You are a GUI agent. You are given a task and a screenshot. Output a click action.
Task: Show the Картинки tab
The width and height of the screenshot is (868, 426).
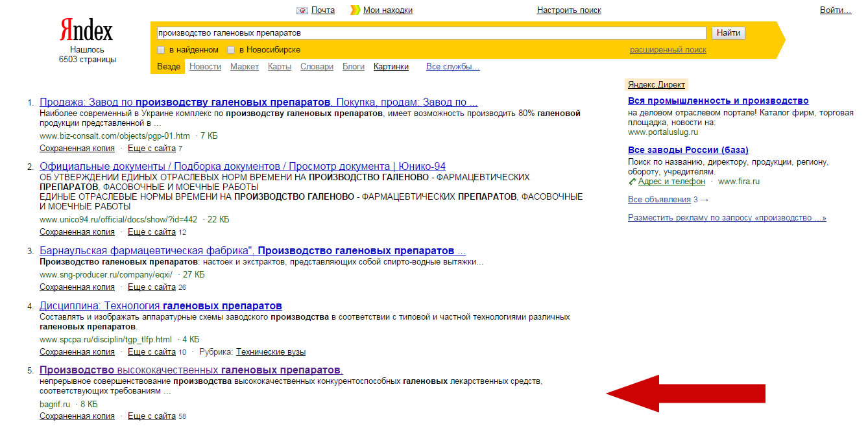391,67
